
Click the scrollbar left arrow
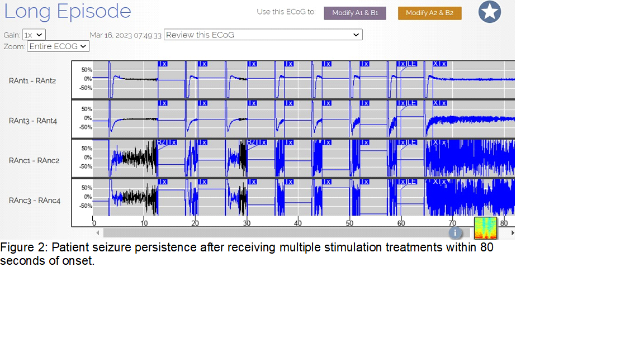98,233
